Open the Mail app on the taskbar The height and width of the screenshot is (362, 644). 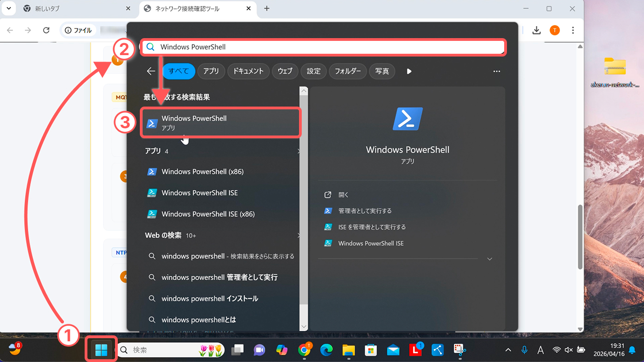[393, 350]
